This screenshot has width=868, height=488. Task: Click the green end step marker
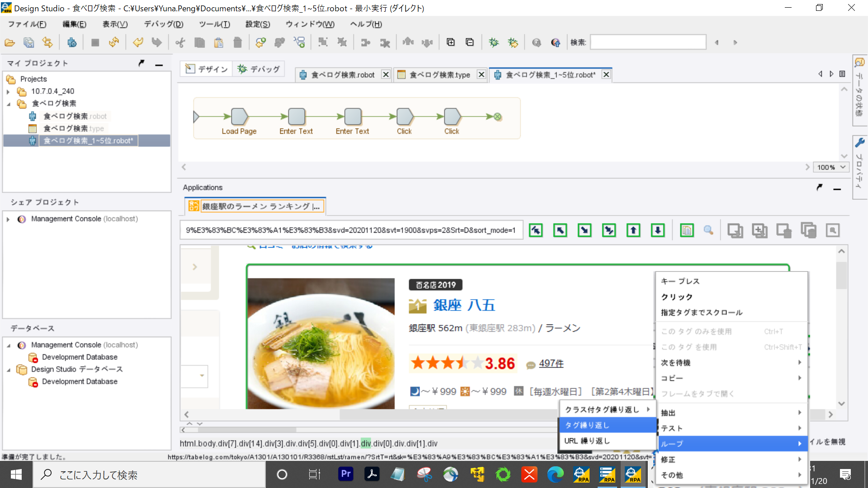pyautogui.click(x=497, y=117)
